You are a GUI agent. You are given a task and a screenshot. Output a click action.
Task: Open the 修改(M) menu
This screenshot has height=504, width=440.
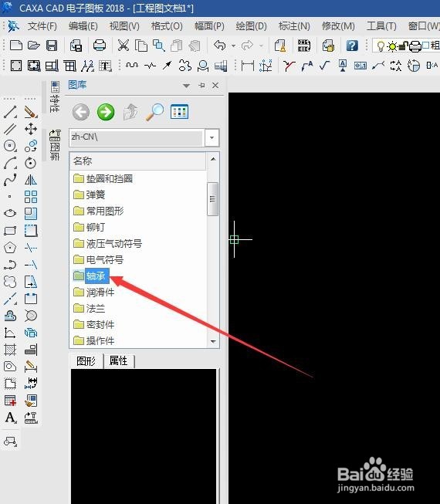338,26
